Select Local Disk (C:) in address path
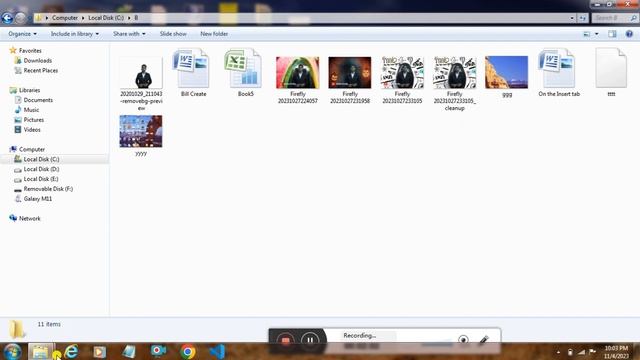640x360 pixels. pos(106,18)
